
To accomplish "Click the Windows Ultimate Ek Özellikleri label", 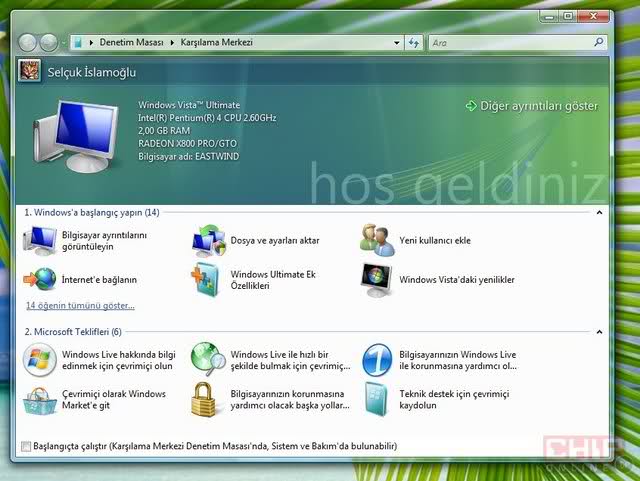I will 273,280.
